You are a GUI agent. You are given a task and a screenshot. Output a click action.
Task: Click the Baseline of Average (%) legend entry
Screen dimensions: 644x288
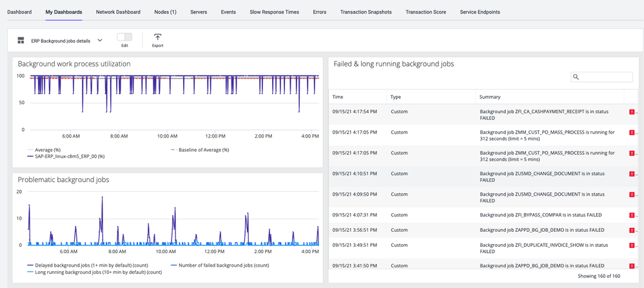(x=200, y=150)
